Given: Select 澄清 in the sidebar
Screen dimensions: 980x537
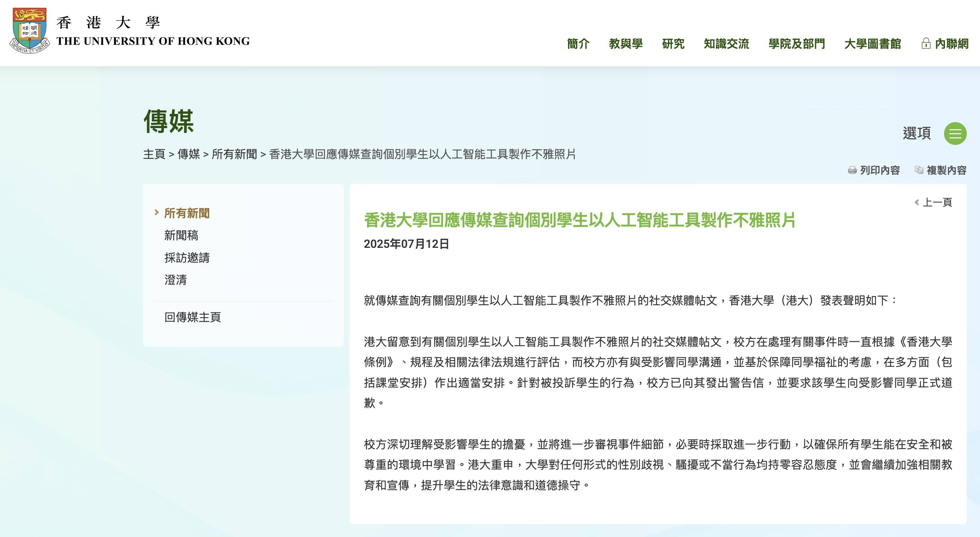Looking at the screenshot, I should [x=175, y=280].
